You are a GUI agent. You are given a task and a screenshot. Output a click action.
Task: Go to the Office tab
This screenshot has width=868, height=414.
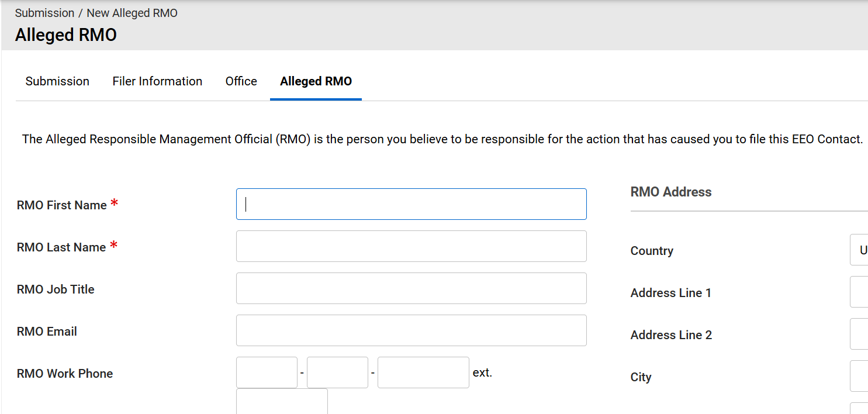click(241, 81)
